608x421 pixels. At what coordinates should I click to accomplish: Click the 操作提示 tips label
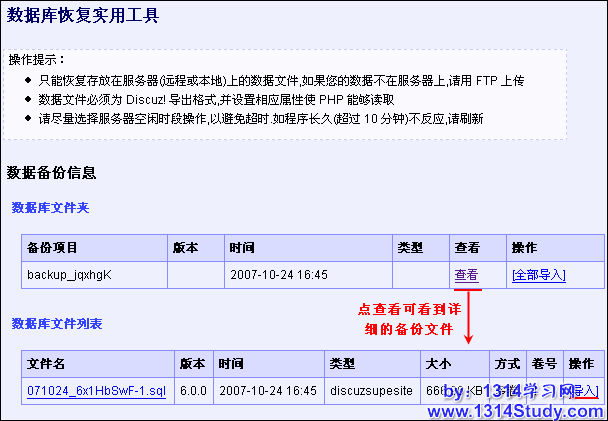pos(36,60)
